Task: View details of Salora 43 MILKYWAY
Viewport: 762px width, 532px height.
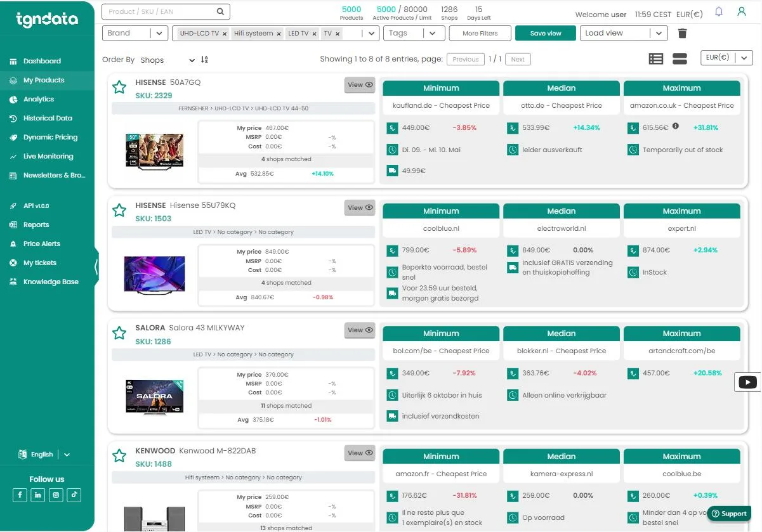Action: tap(360, 330)
